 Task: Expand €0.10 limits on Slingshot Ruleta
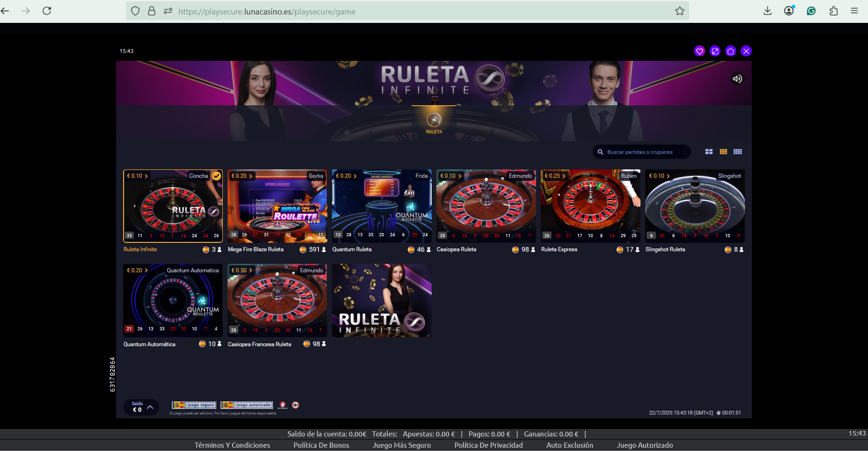[x=659, y=176]
